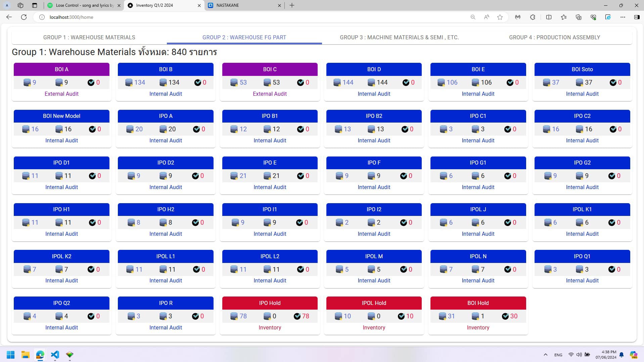Click the checkmark icon in IPO Hold card

coord(297,316)
